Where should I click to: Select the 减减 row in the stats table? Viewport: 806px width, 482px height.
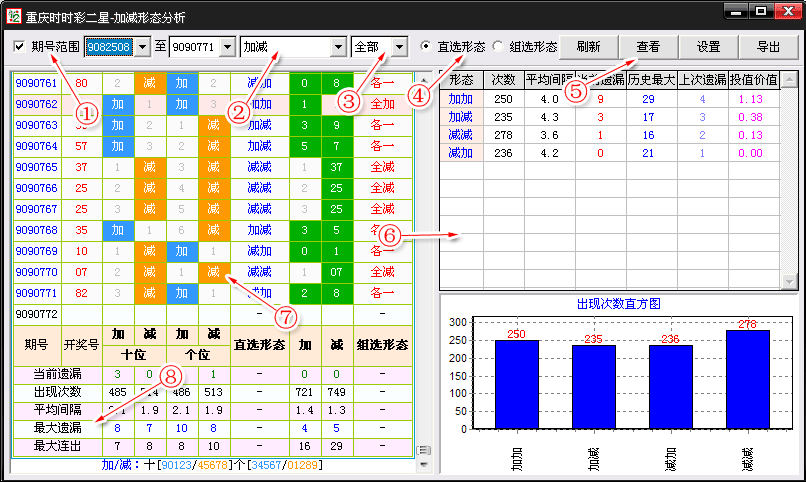tap(461, 134)
